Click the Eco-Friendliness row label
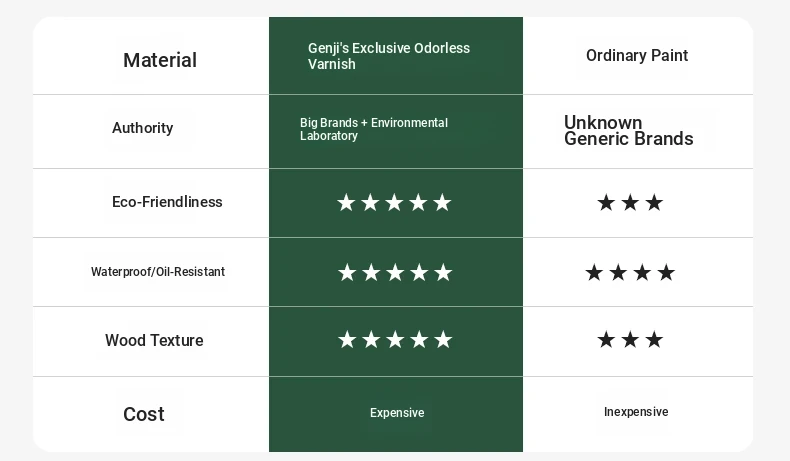This screenshot has height=461, width=790. (x=167, y=202)
